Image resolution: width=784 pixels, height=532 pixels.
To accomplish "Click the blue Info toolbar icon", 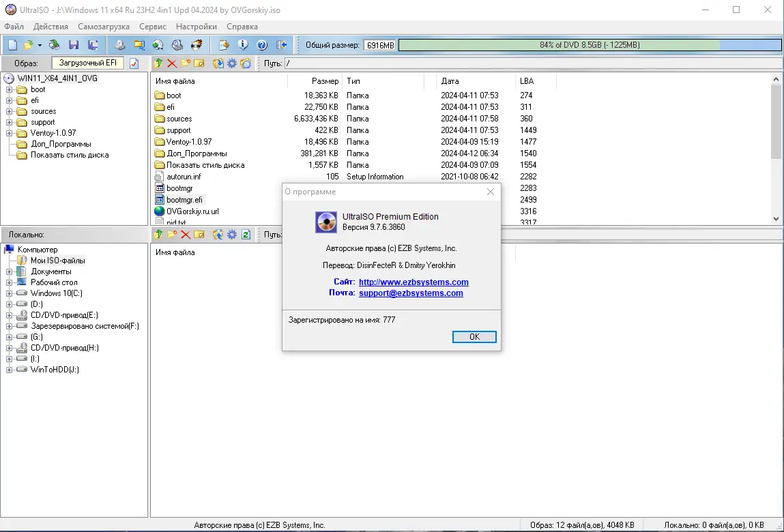I will [242, 45].
